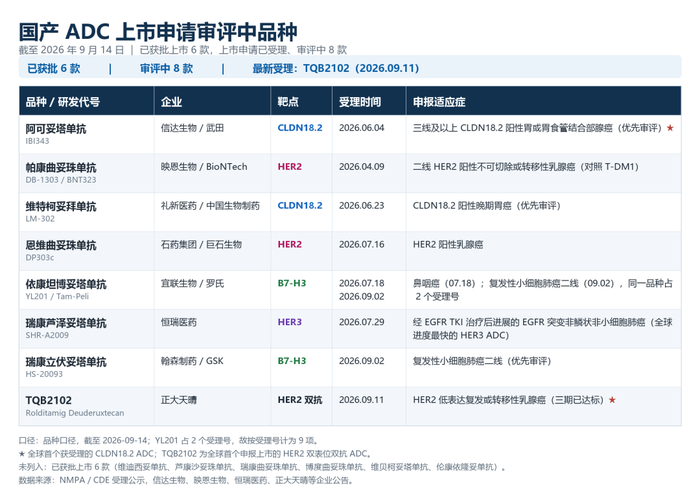Click the code HS-20093
Image resolution: width=700 pixels, height=502 pixels.
(x=44, y=374)
